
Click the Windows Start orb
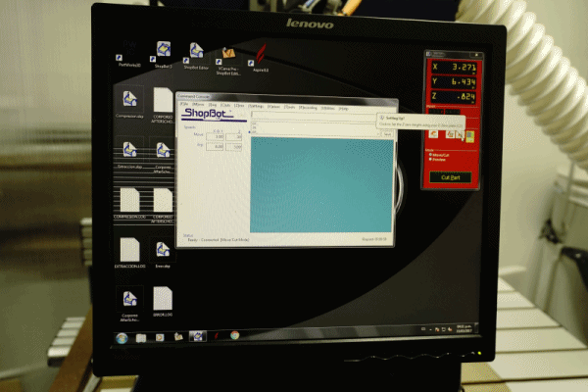[122, 338]
